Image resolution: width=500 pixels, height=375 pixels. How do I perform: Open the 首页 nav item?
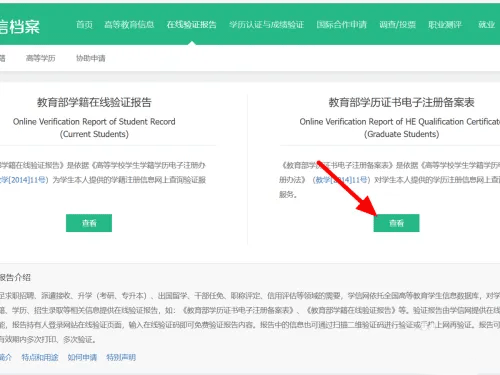[x=84, y=25]
